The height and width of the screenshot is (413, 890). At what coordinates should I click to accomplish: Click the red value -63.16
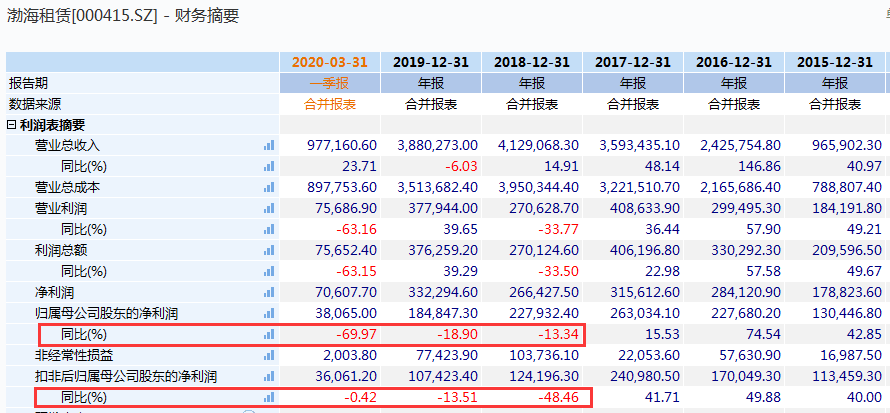tap(356, 229)
